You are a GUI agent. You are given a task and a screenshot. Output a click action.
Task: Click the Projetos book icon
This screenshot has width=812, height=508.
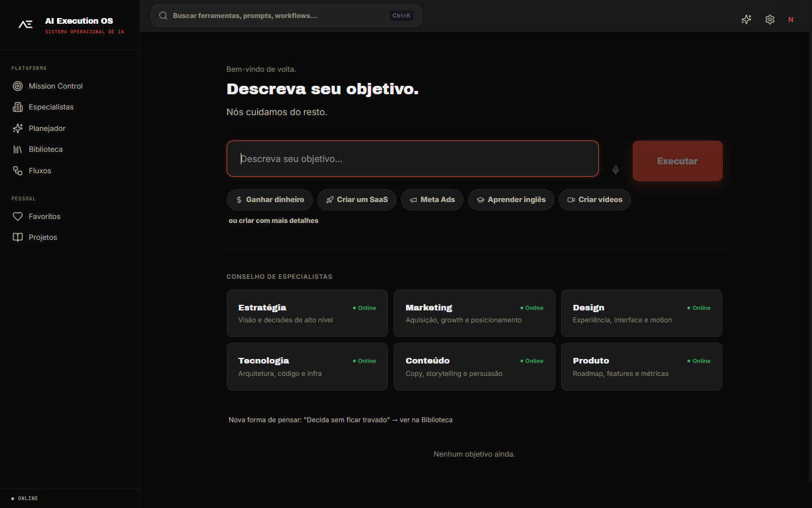(18, 238)
